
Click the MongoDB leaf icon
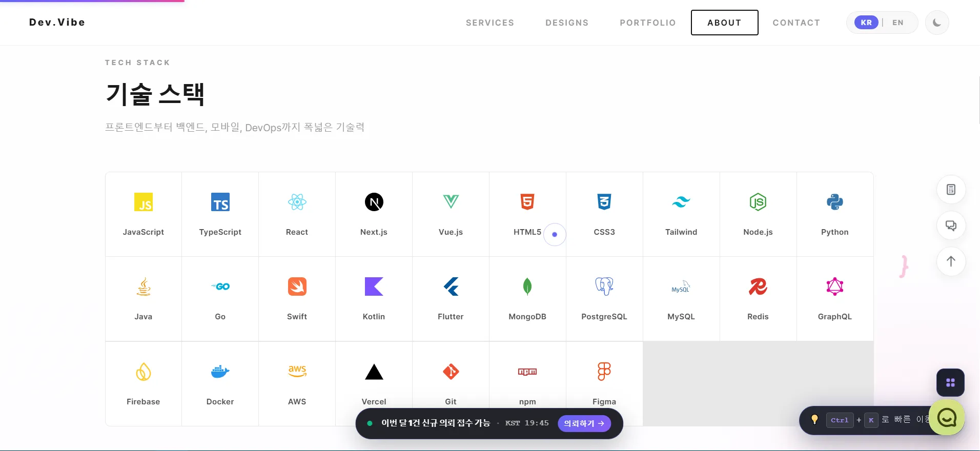pyautogui.click(x=527, y=286)
